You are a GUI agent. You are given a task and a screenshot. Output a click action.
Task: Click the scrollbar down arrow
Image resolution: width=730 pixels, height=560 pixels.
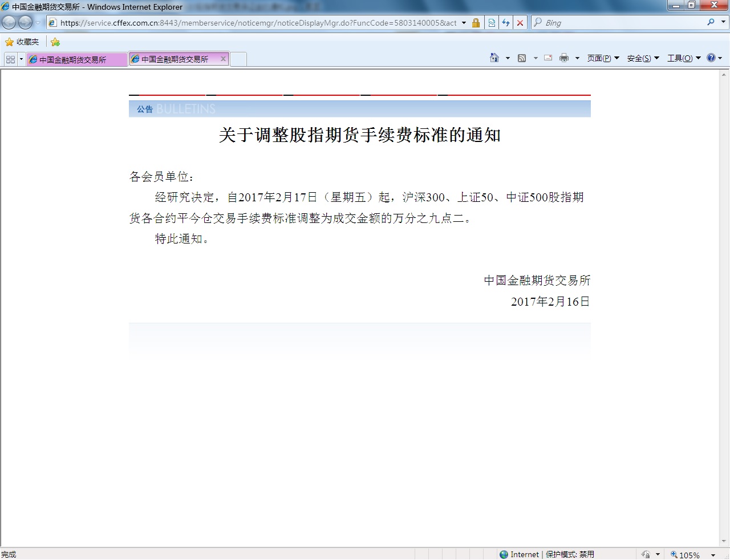click(x=724, y=541)
